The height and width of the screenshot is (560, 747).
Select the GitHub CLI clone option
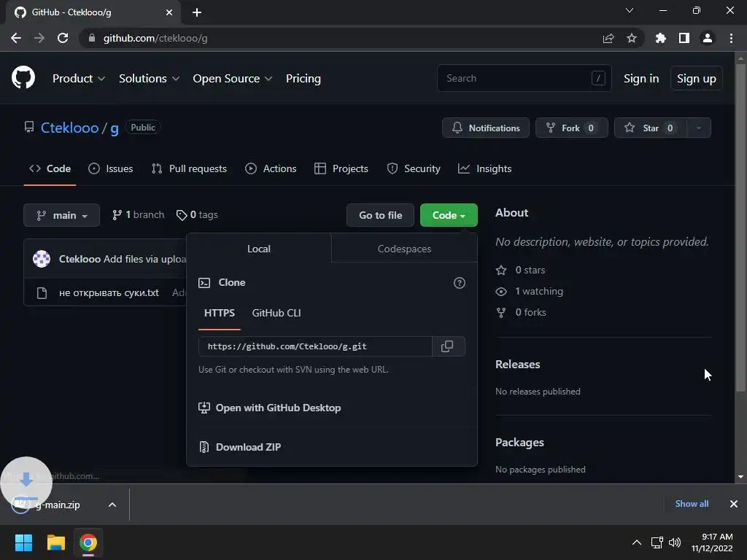click(x=276, y=313)
